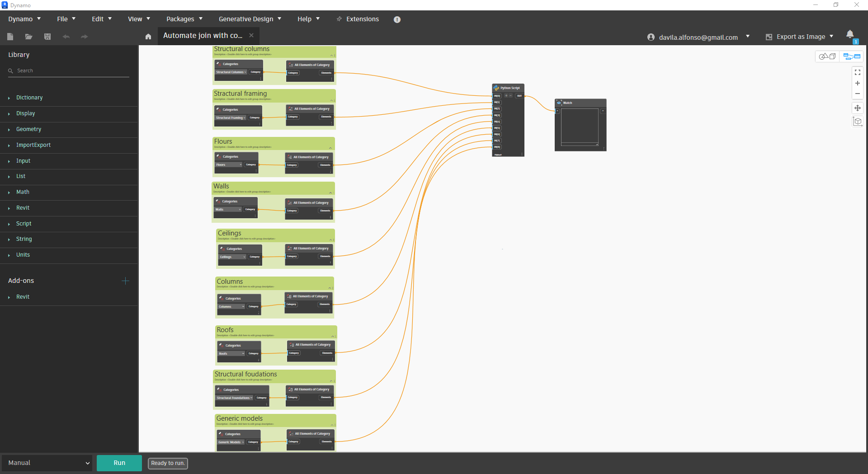Remove an input port on the Python Script node
This screenshot has height=474, width=868.
coord(511,96)
